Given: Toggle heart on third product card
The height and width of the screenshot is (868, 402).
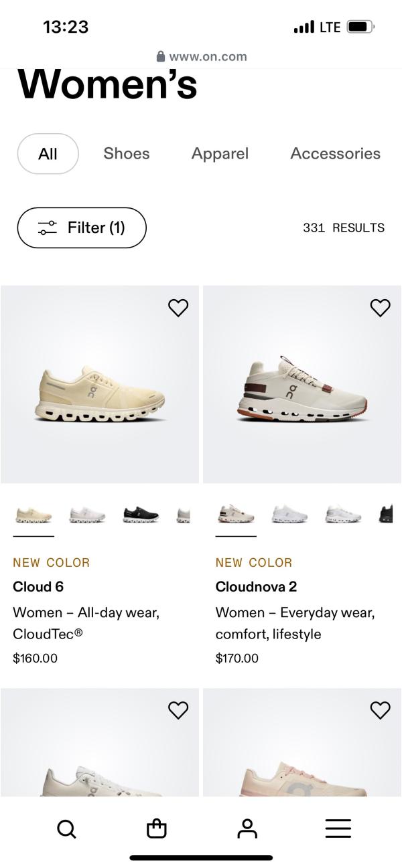Looking at the screenshot, I should point(178,710).
